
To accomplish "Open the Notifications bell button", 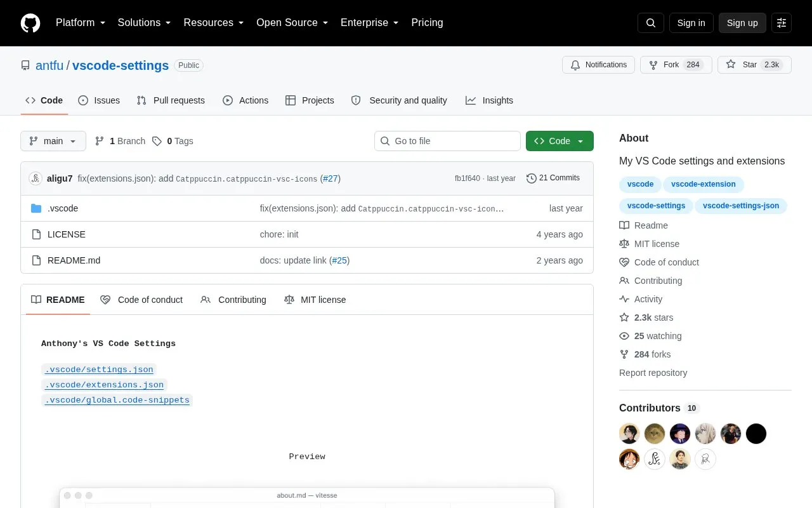I will 598,65.
